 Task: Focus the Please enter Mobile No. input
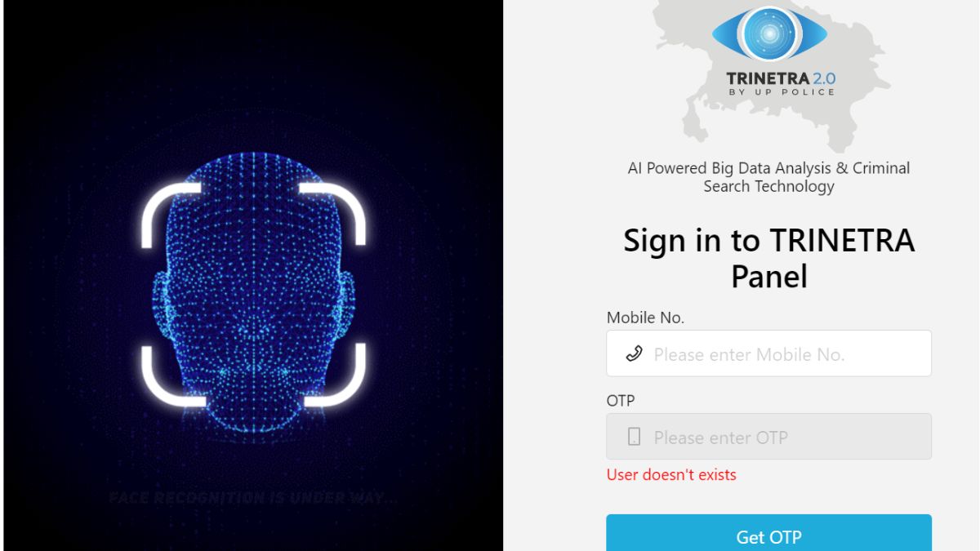tap(768, 353)
